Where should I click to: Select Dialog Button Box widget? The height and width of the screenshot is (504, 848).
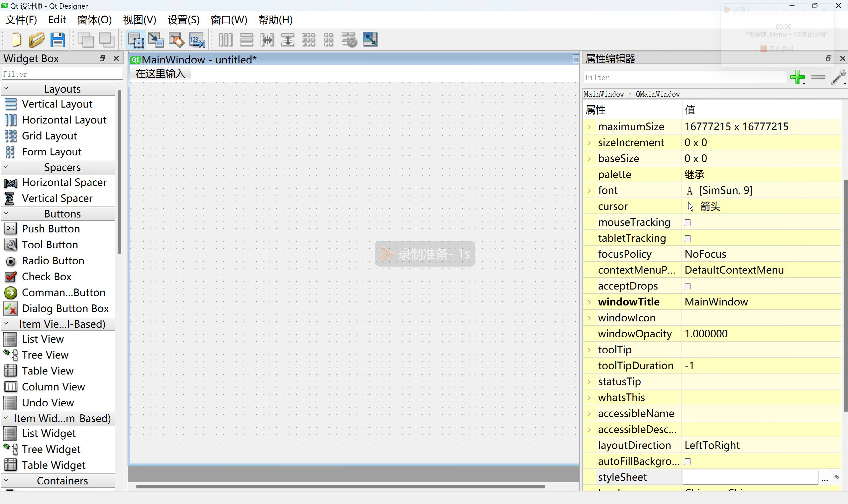[x=65, y=309]
